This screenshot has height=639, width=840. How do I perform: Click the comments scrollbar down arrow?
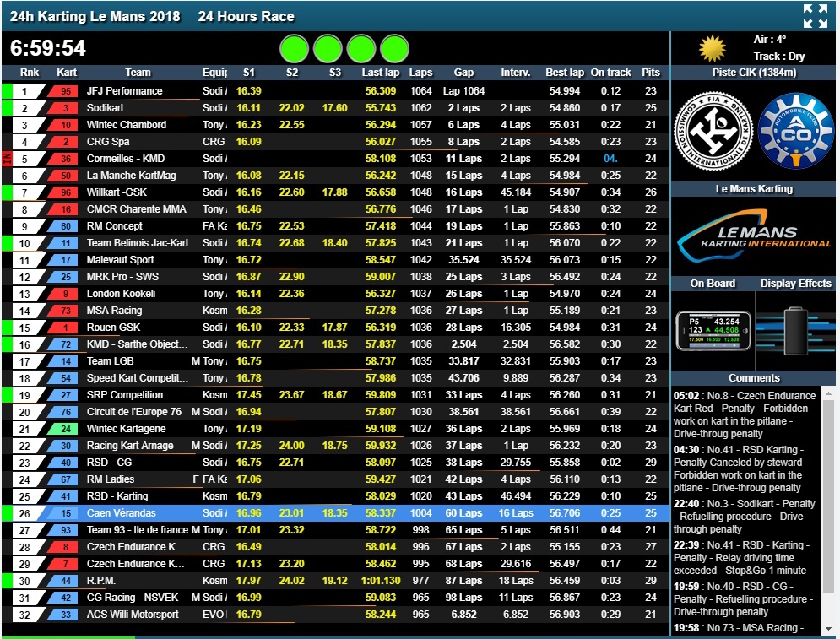(x=828, y=628)
